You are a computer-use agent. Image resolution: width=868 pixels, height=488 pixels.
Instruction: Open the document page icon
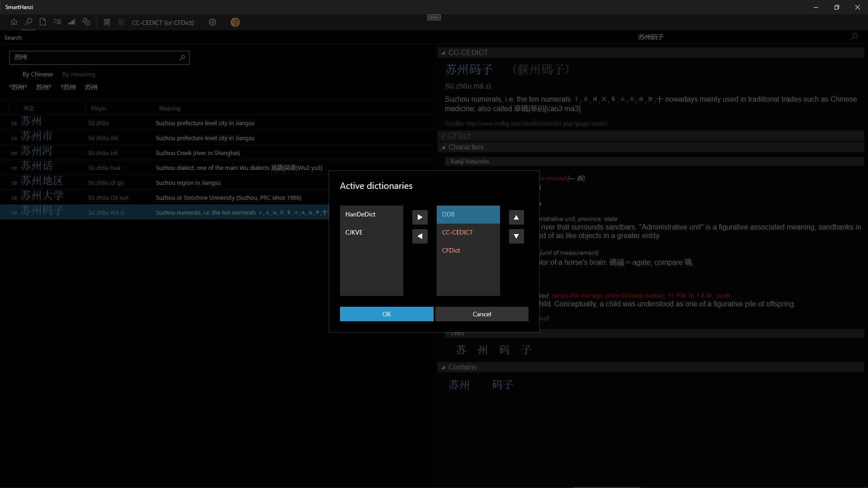tap(42, 22)
